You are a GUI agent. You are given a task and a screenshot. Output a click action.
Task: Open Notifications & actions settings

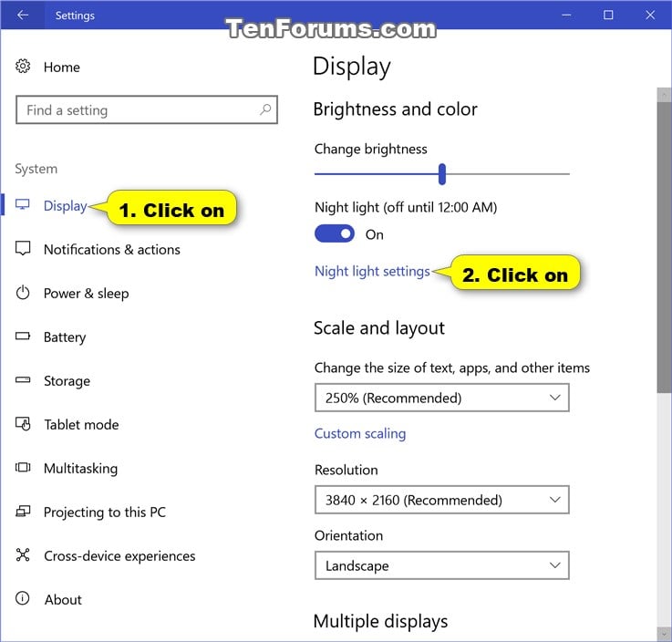point(112,250)
